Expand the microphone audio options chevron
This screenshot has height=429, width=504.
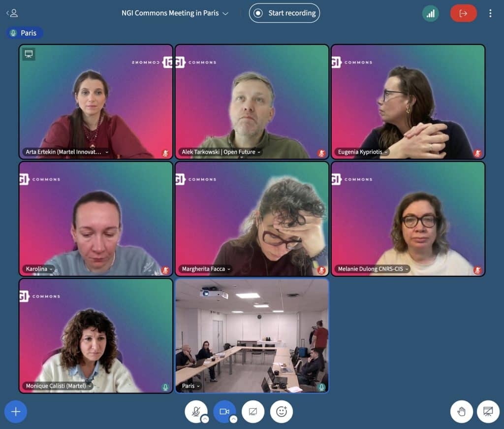coord(205,419)
